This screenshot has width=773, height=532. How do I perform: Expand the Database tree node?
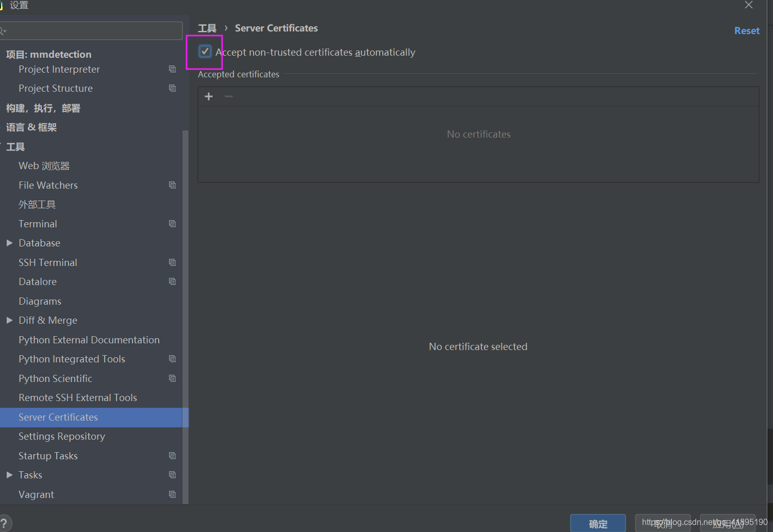(x=9, y=243)
